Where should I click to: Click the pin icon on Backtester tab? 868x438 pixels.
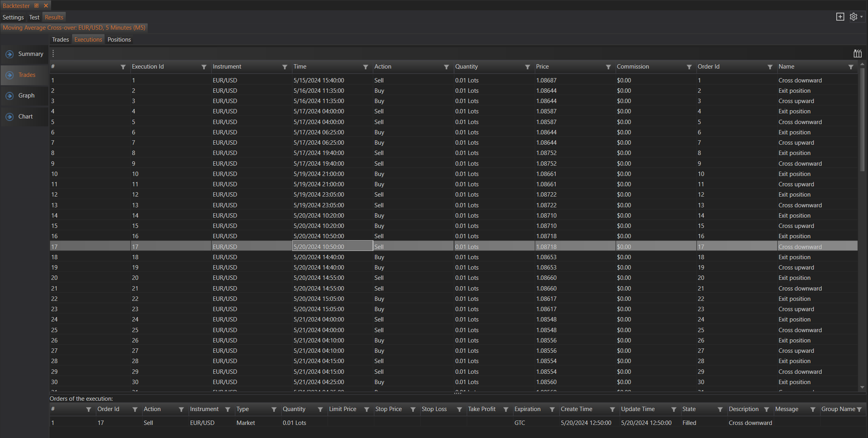(36, 6)
